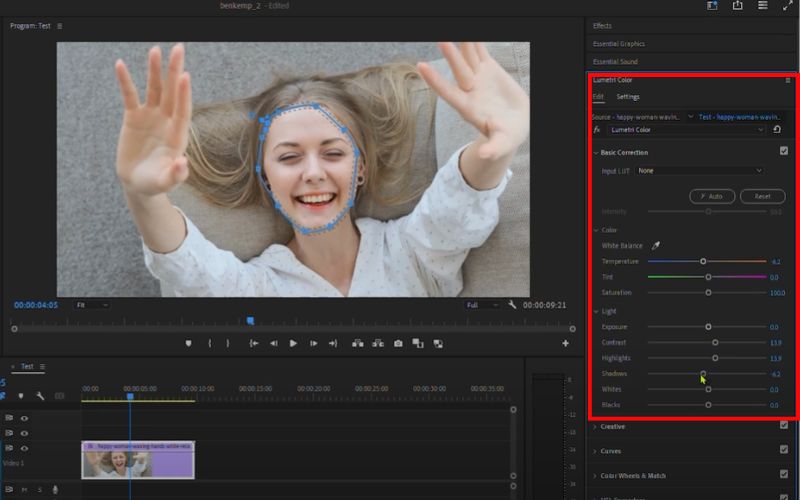This screenshot has width=800, height=500.
Task: Disable the Basic Correction checkbox
Action: [x=783, y=152]
